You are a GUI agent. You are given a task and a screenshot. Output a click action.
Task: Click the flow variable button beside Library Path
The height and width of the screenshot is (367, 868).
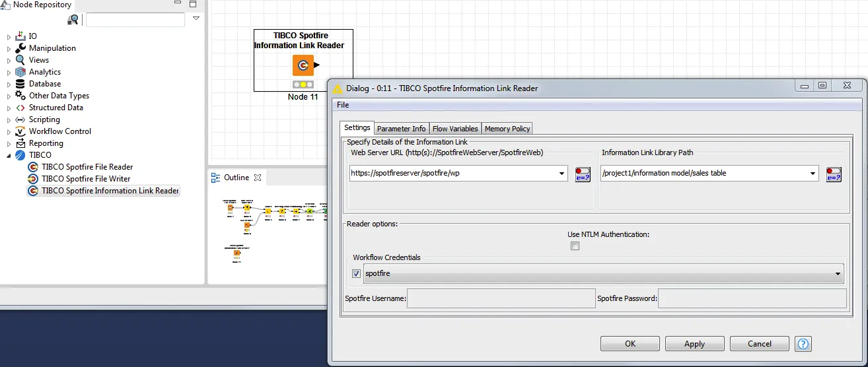pyautogui.click(x=834, y=174)
